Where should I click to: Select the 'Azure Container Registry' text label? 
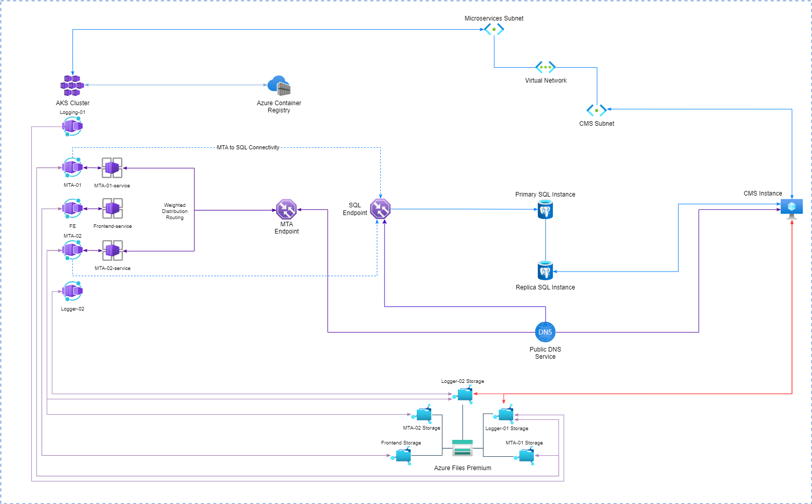(x=279, y=107)
